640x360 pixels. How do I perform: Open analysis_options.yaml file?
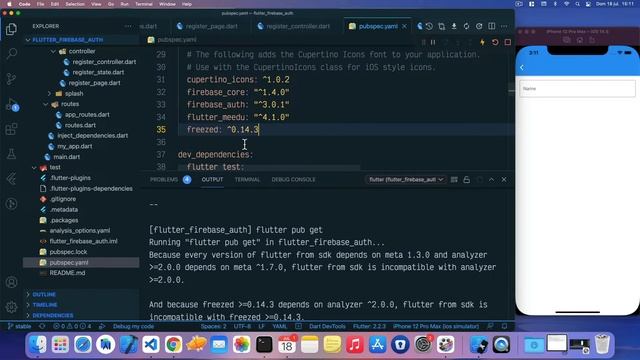tap(80, 231)
